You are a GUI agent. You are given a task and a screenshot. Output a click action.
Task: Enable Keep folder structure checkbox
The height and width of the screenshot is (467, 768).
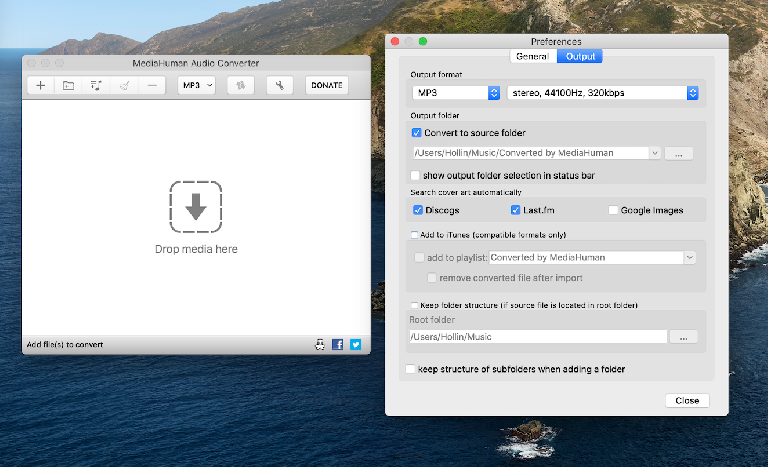(414, 305)
